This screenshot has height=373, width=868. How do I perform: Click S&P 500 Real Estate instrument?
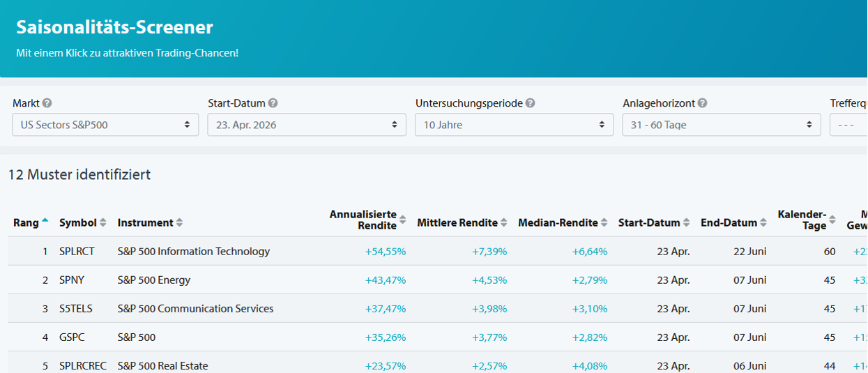(x=163, y=365)
